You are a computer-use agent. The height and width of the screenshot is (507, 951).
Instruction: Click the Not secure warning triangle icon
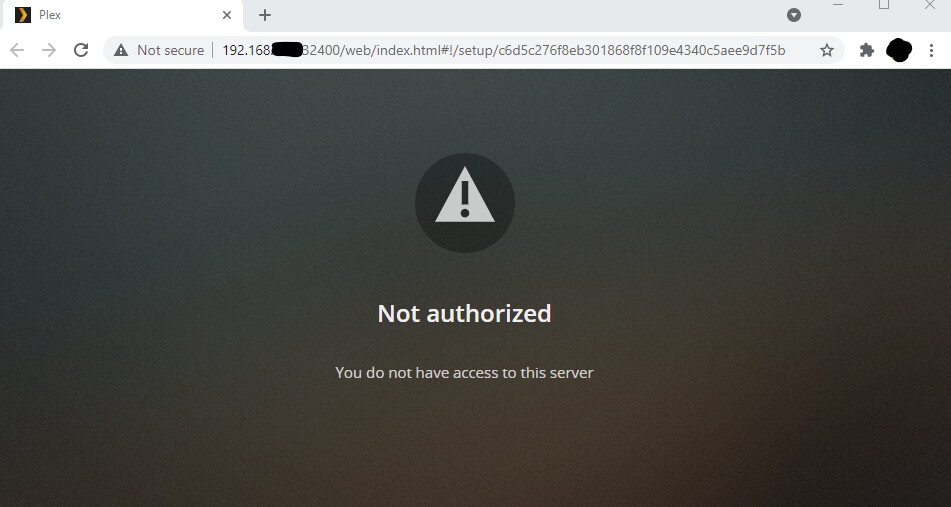tap(121, 50)
